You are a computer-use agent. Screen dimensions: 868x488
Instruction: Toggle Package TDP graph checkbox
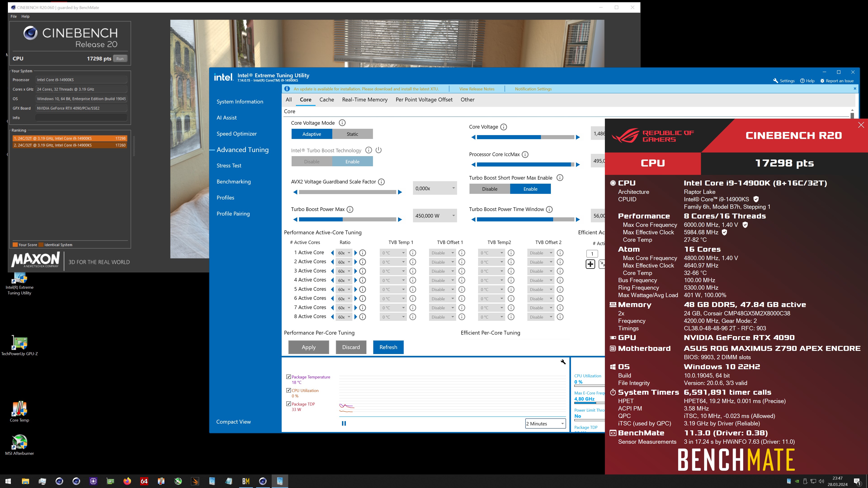(x=288, y=404)
